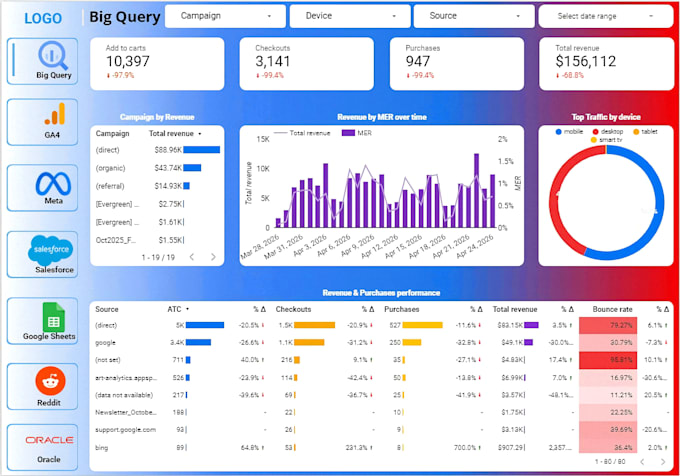Click the 95.81% bounce rate cell

click(x=608, y=360)
